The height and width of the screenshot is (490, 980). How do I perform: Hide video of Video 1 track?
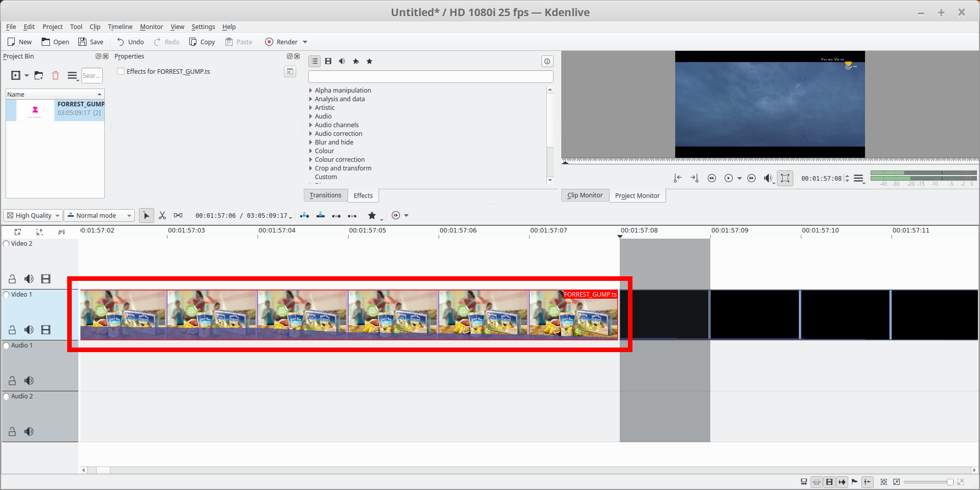tap(46, 330)
